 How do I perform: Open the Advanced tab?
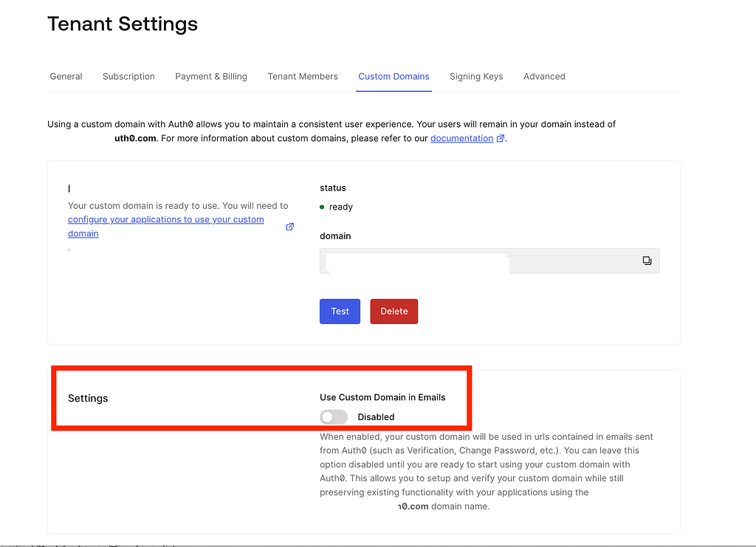click(544, 77)
